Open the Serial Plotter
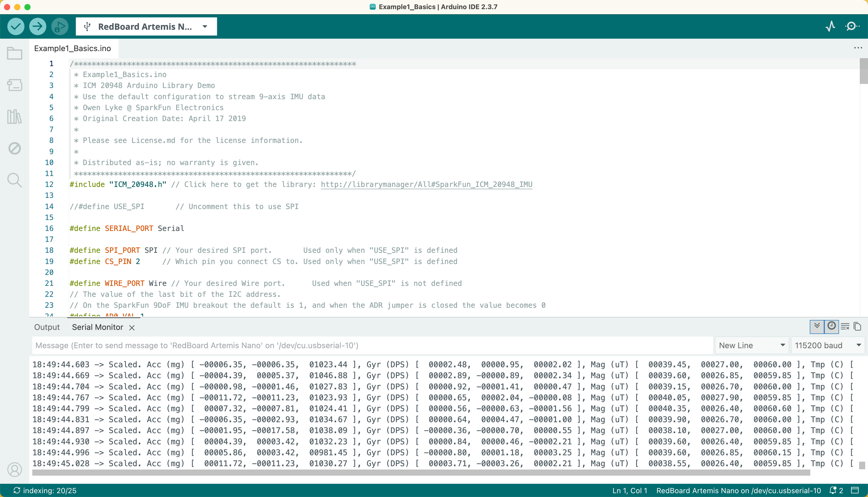 pyautogui.click(x=831, y=26)
